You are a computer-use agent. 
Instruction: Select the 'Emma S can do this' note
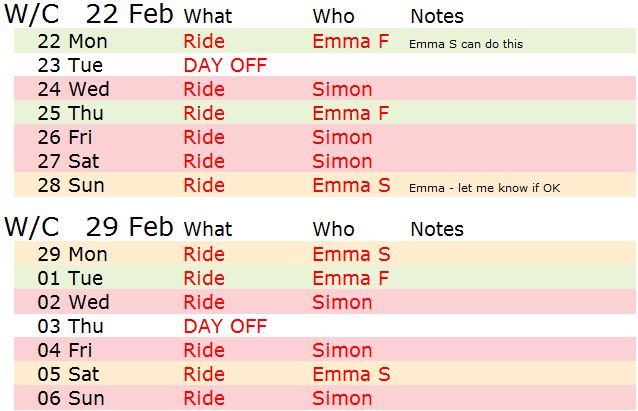(x=466, y=44)
